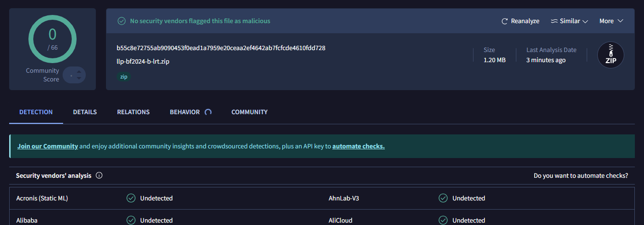This screenshot has width=644, height=225.
Task: Open the automate checks link
Action: pos(358,146)
